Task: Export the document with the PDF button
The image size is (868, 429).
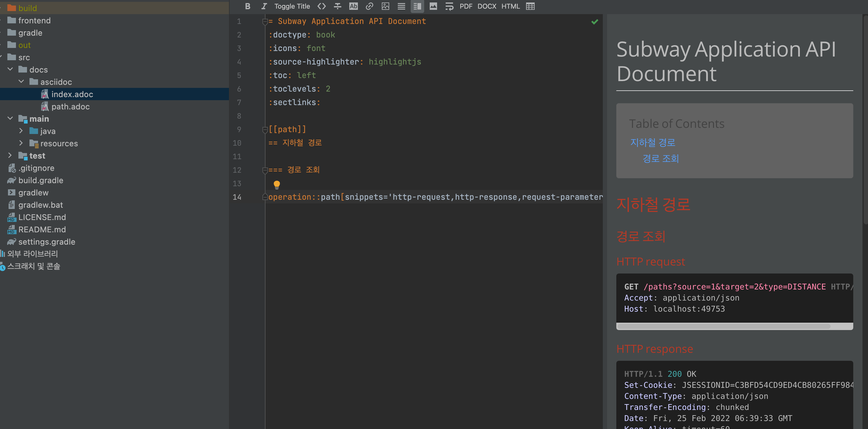Action: pos(466,6)
